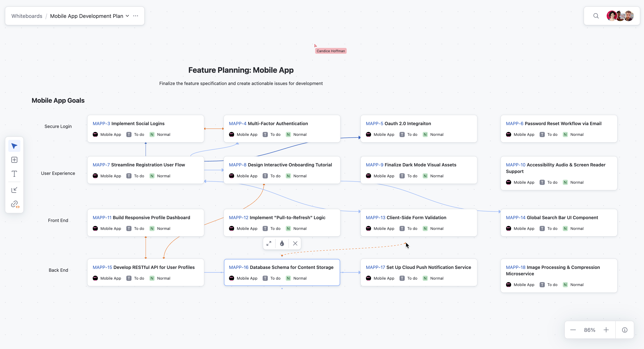Viewport: 644px width, 349px height.
Task: Select the Text tool
Action: pyautogui.click(x=14, y=174)
